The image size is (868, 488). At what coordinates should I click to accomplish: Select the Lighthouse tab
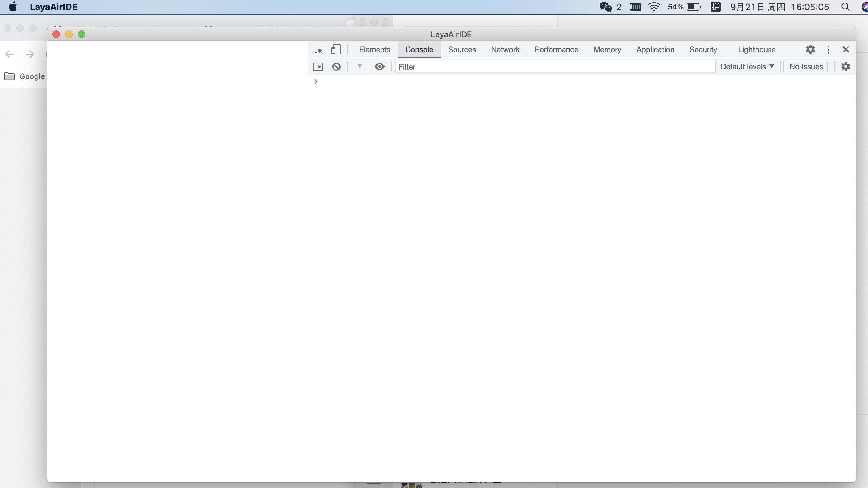point(756,50)
